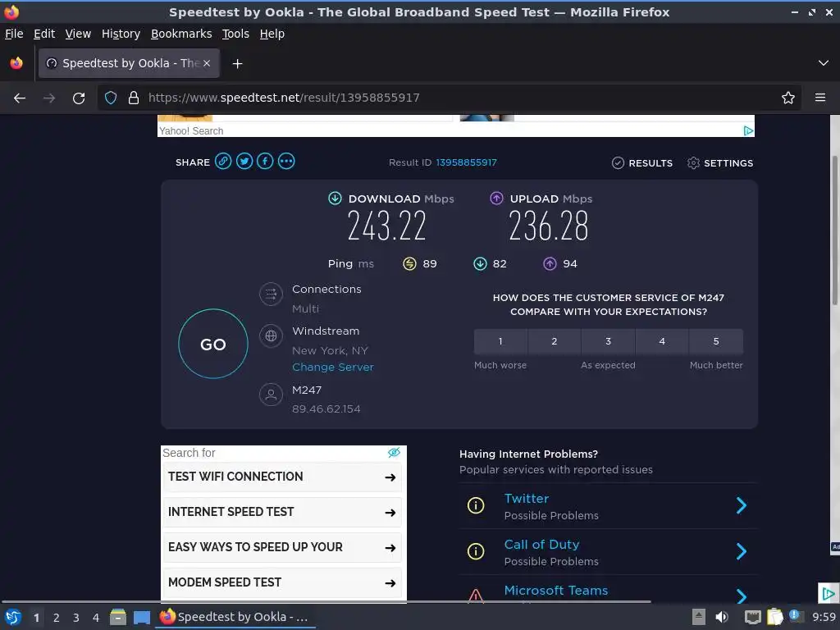The image size is (840, 630).
Task: Click the download arrow icon by DOWNLOAD Mbps
Action: (335, 199)
